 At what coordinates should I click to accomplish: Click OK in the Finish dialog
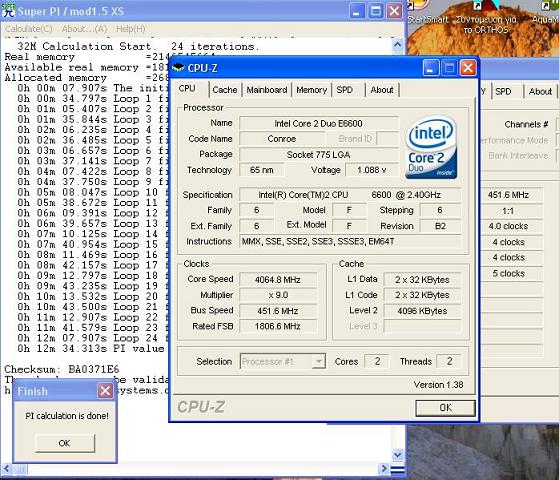[x=65, y=443]
